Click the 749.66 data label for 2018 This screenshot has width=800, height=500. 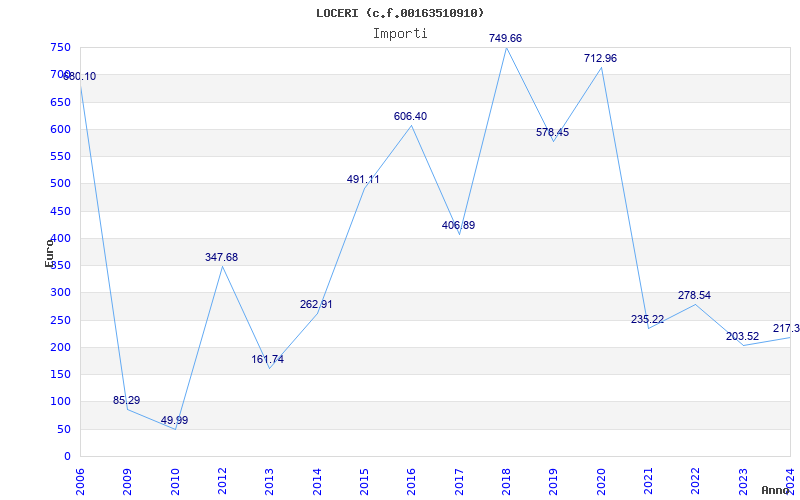click(505, 38)
